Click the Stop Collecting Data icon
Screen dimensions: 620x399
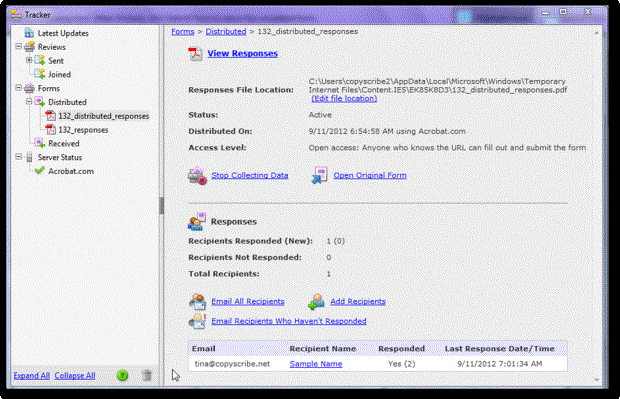197,176
